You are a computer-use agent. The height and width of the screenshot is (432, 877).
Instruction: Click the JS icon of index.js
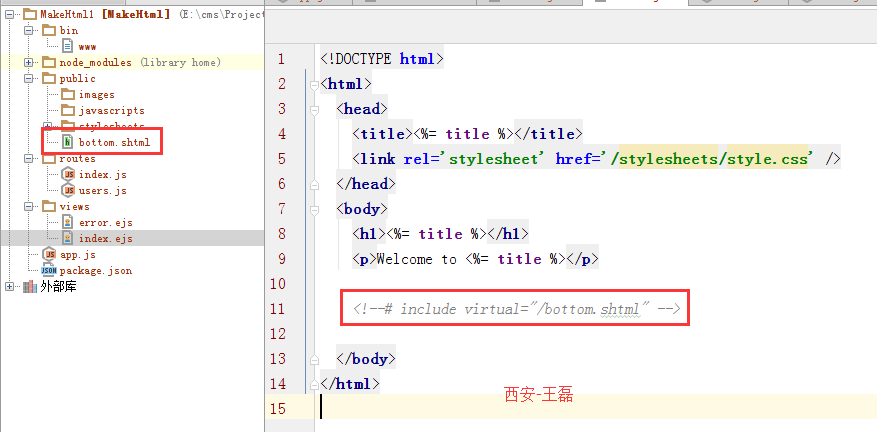pyautogui.click(x=68, y=175)
